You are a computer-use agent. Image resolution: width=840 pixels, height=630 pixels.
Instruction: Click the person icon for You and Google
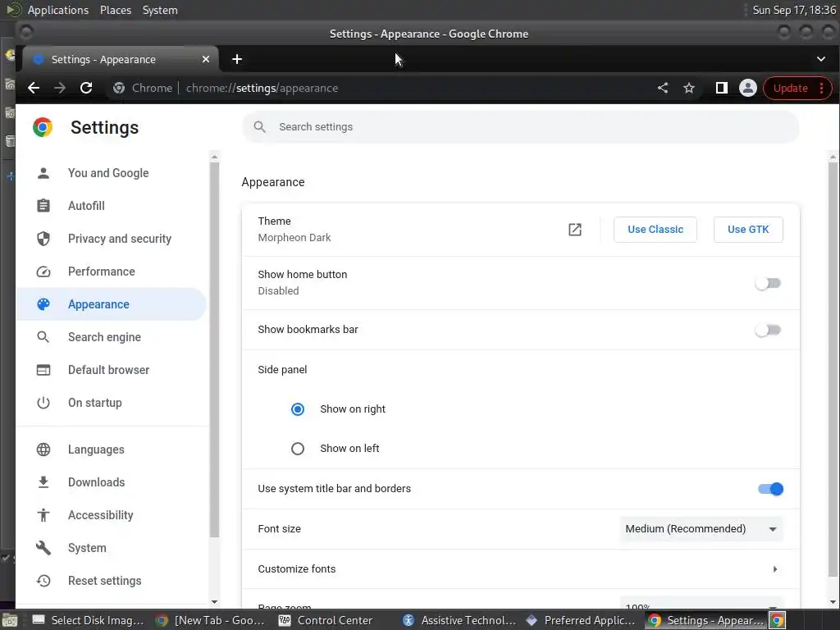coord(43,173)
